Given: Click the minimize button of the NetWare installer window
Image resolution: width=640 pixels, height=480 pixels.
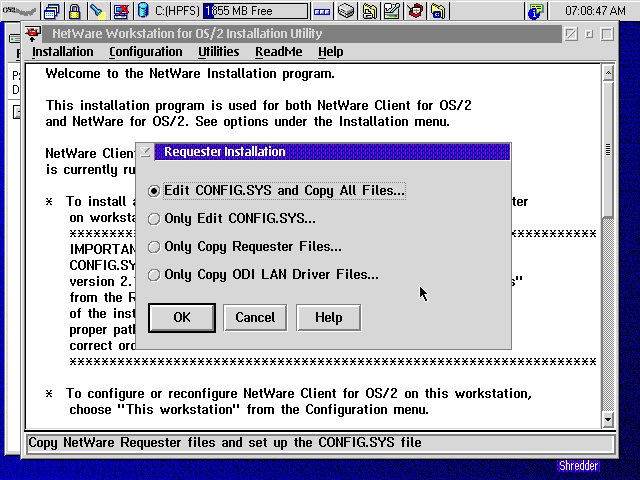Looking at the screenshot, I should pyautogui.click(x=589, y=34).
